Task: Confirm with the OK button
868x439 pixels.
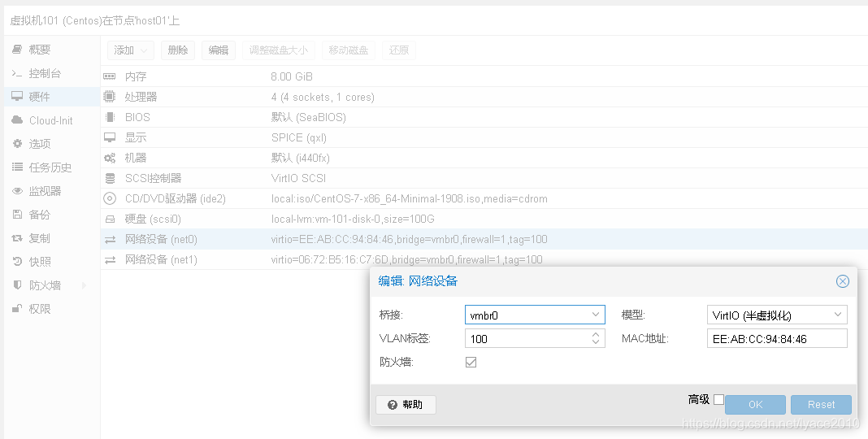Action: [755, 405]
